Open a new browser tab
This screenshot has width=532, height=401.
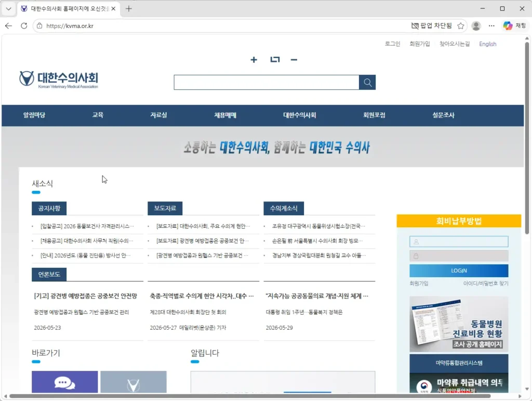[129, 9]
